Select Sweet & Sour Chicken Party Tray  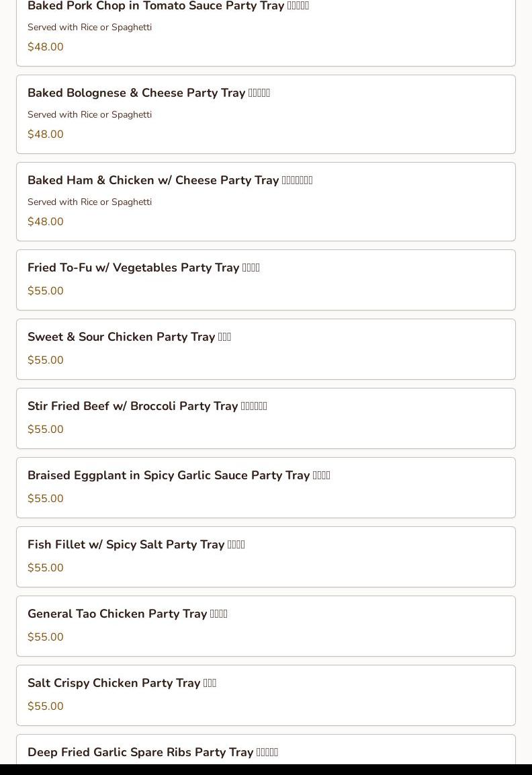tap(265, 349)
